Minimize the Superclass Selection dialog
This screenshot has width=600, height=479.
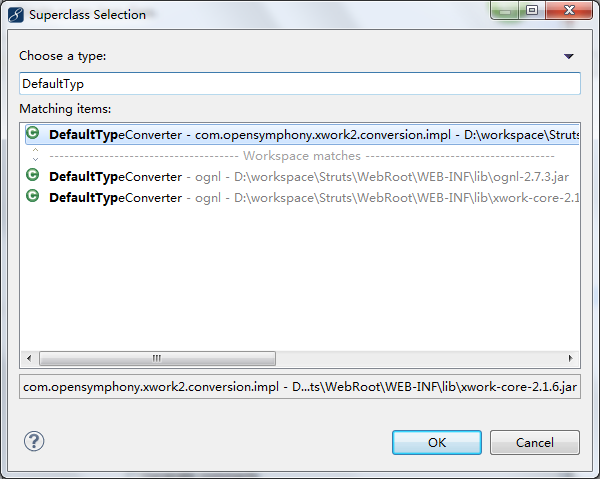click(x=505, y=10)
